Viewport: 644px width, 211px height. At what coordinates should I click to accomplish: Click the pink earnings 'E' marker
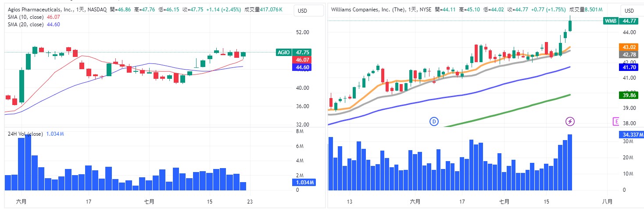point(616,121)
